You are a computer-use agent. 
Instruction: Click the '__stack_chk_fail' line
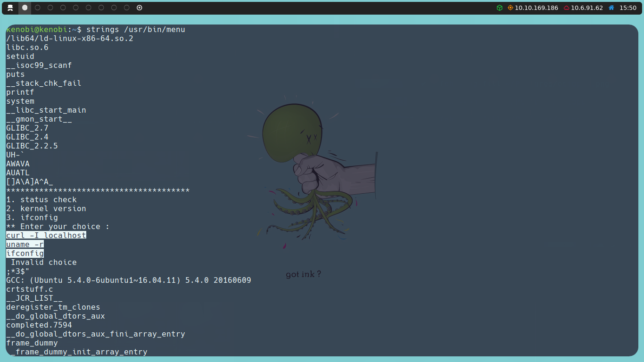pos(44,83)
